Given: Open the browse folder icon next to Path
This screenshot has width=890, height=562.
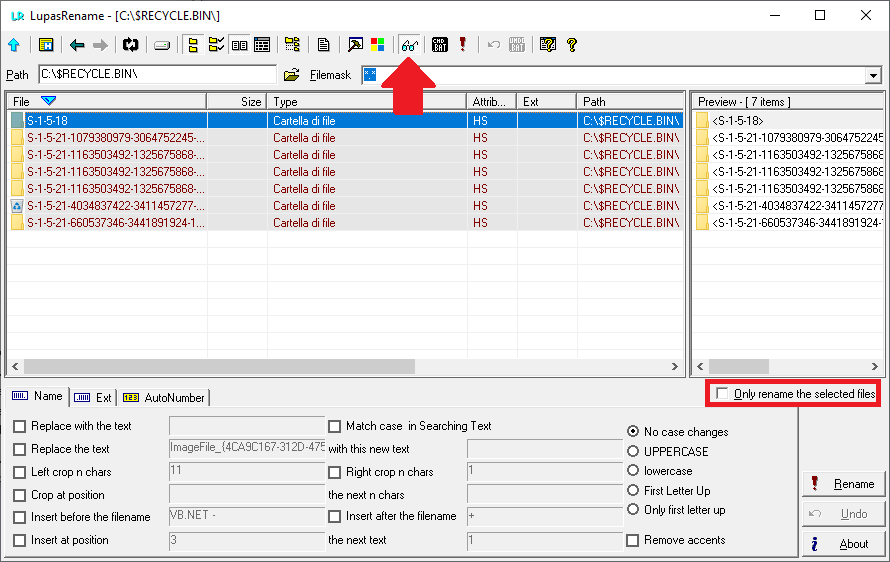Looking at the screenshot, I should click(291, 75).
